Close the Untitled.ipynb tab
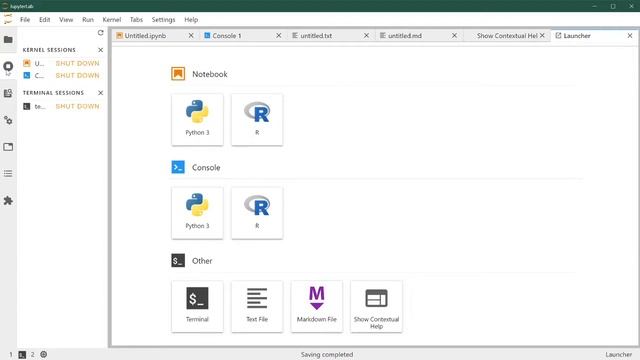The width and height of the screenshot is (640, 360). point(191,36)
